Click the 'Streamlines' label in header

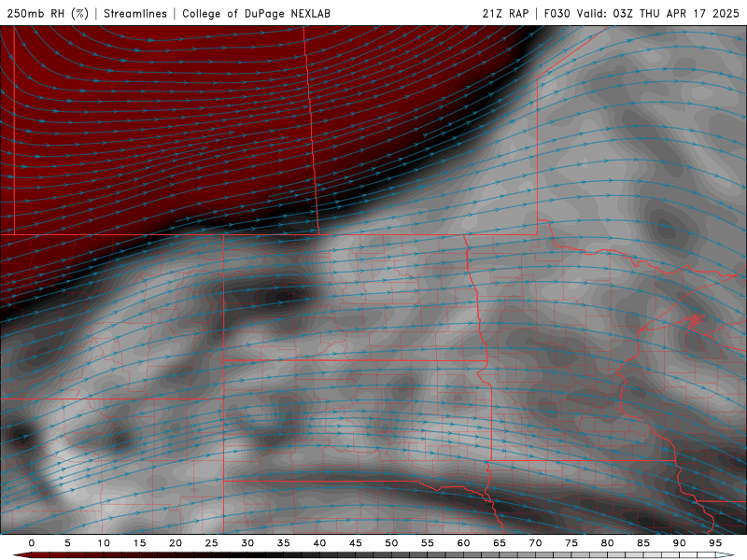(x=135, y=13)
